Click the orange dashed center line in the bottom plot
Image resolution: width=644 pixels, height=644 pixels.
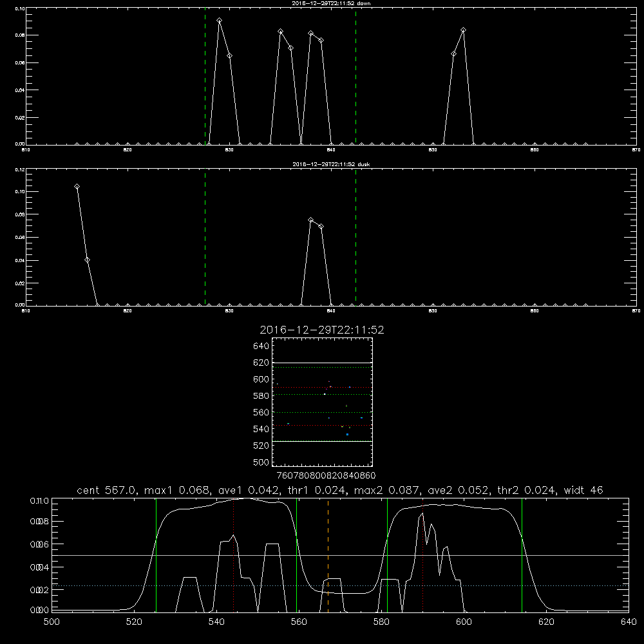[x=328, y=554]
